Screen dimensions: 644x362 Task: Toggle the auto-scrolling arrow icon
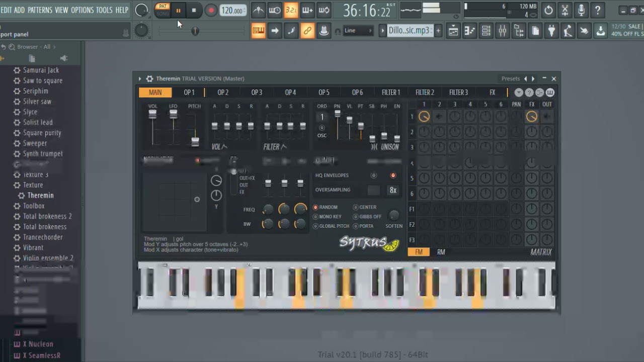[275, 31]
